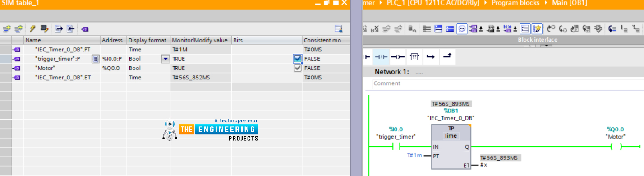Screen dimensions: 644x176
Task: Open the Bool display format dropdown
Action: tap(165, 59)
